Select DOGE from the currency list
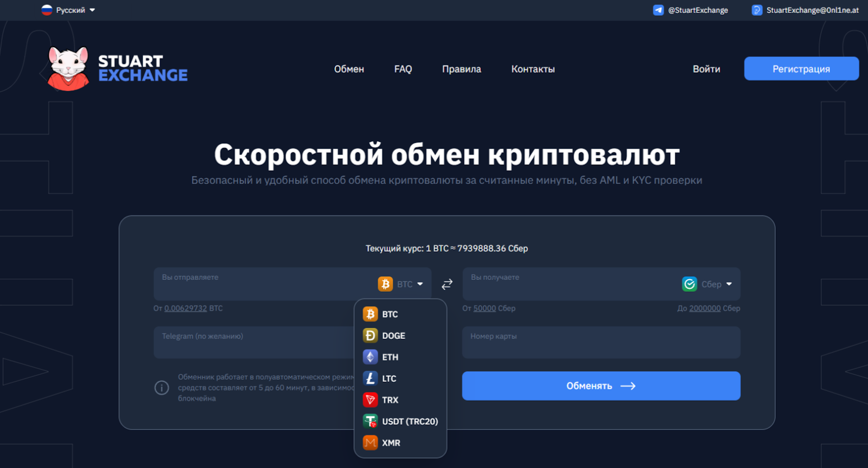 pyautogui.click(x=400, y=336)
